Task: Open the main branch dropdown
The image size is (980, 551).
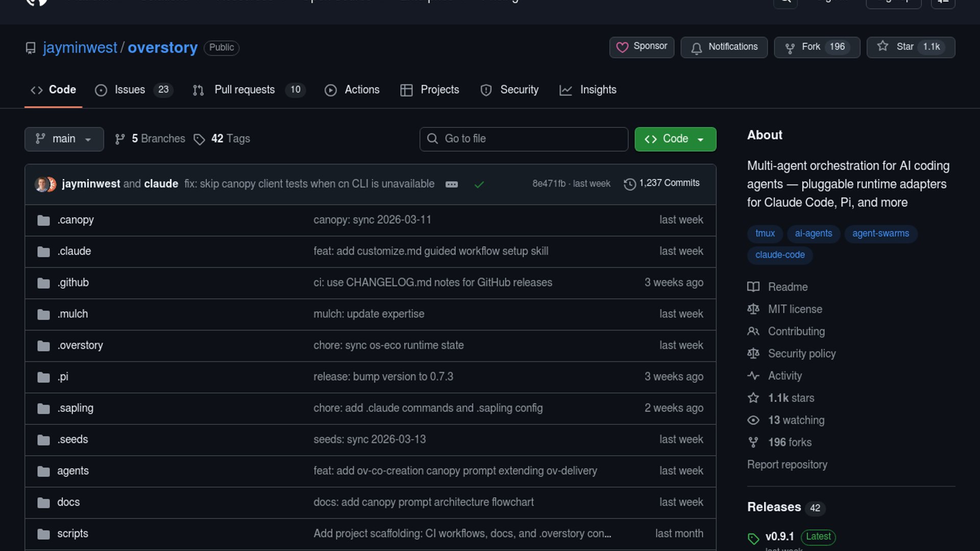Action: (64, 139)
